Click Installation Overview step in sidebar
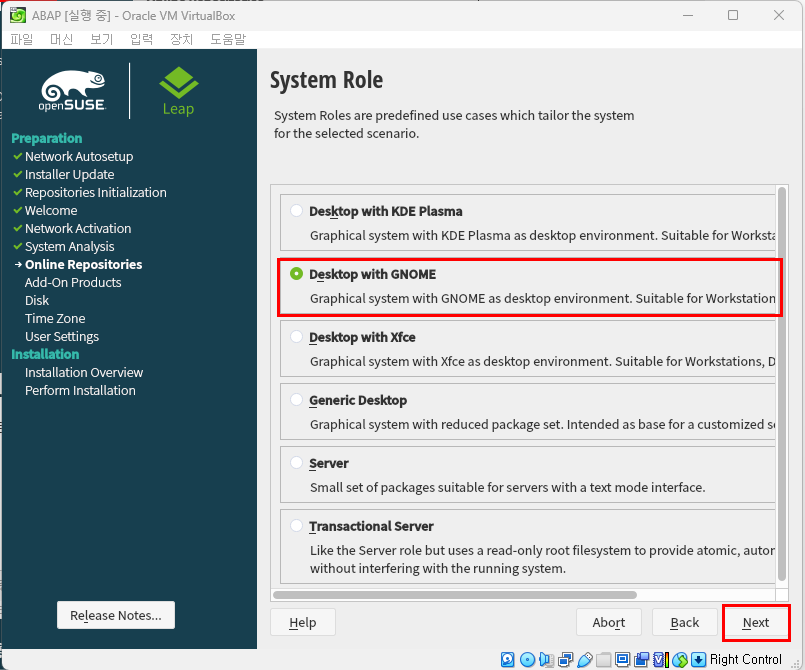 pos(84,372)
